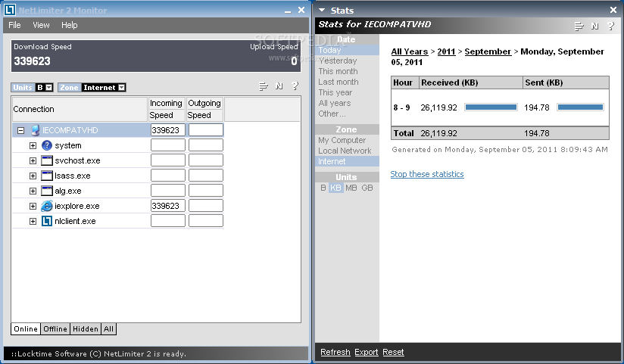Viewport: 624px width, 364px height.
Task: Click IECOMPATVHD incoming speed field
Action: click(168, 130)
